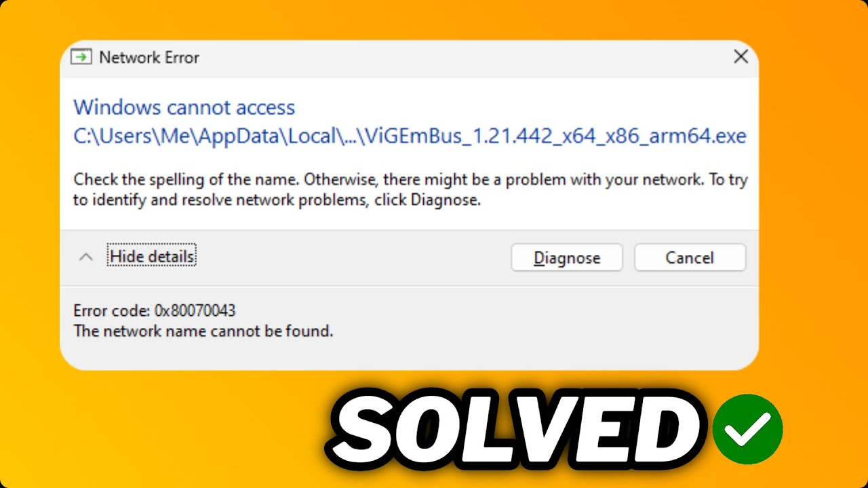Click the Network Error title bar icon
Image resolution: width=868 pixels, height=488 pixels.
tap(81, 57)
